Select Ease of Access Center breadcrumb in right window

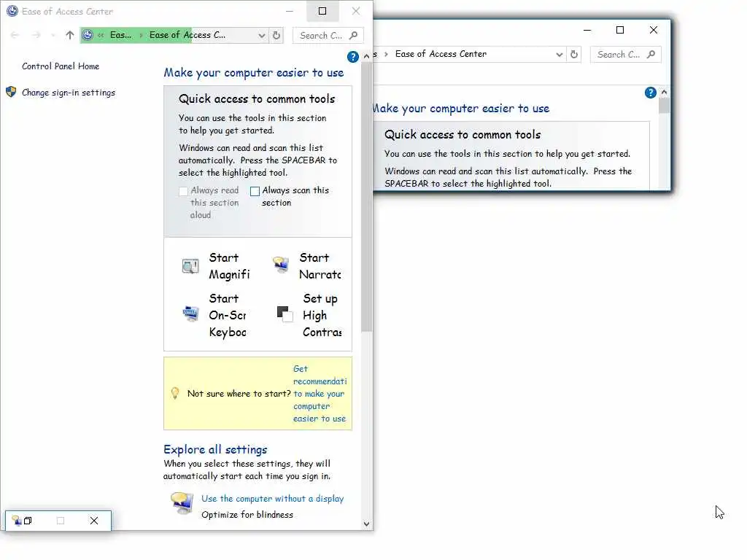click(441, 54)
